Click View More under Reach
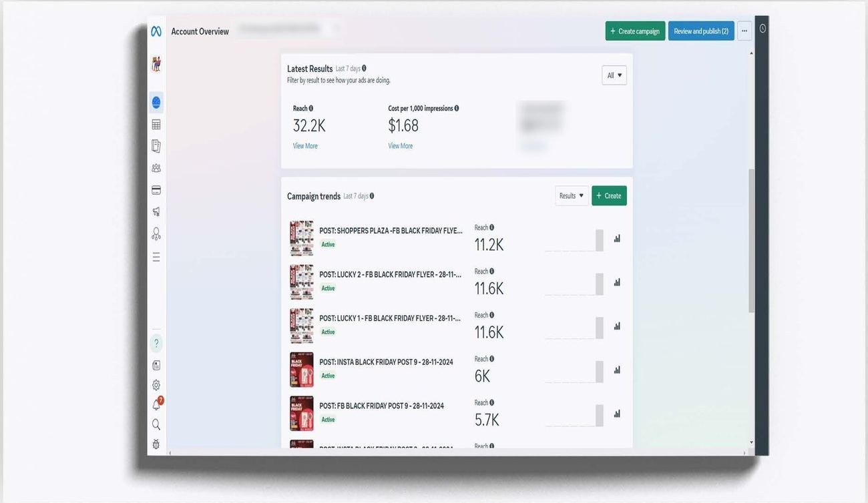Image resolution: width=868 pixels, height=503 pixels. click(305, 146)
